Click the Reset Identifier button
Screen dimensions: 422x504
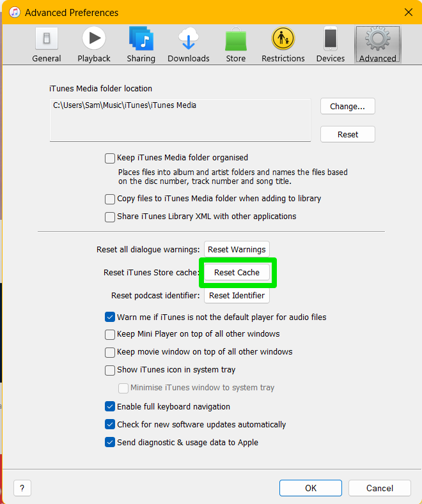[x=237, y=295]
